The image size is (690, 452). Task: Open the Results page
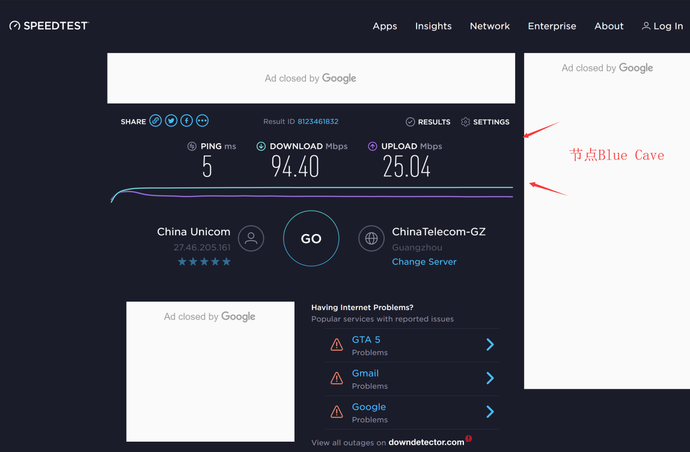coord(428,122)
